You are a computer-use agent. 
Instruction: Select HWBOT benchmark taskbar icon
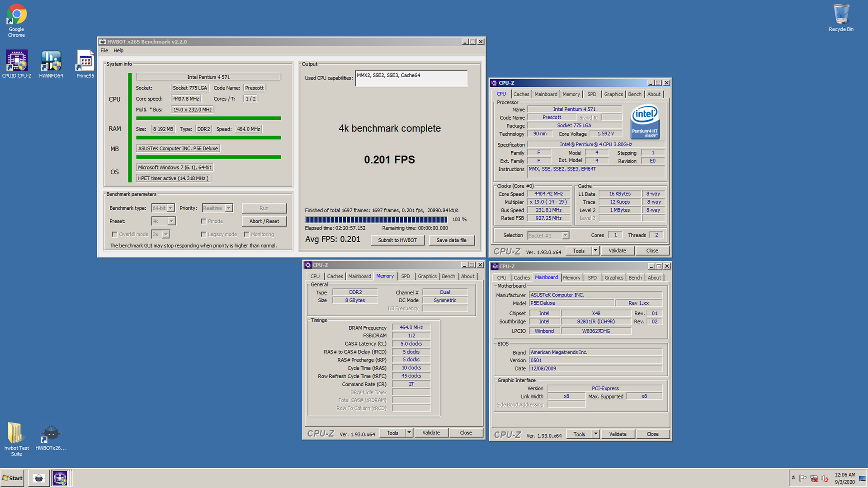click(39, 478)
